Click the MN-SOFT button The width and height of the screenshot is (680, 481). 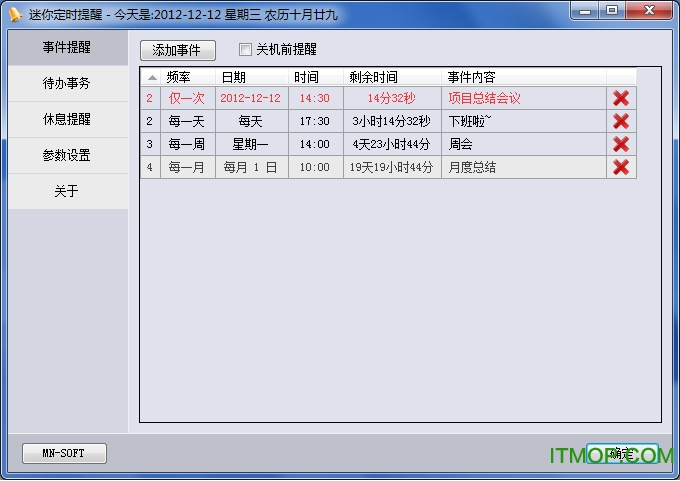[64, 453]
